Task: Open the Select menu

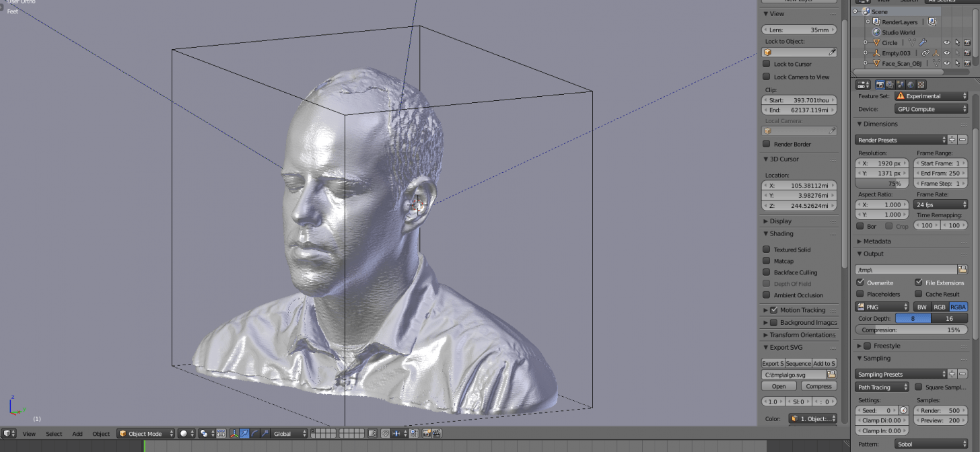Action: [x=54, y=434]
